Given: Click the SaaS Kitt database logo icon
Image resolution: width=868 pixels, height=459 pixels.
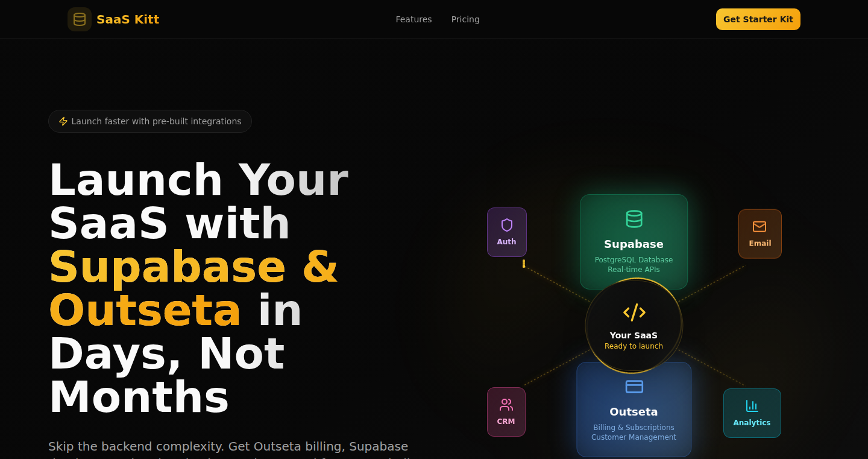Looking at the screenshot, I should pos(80,19).
